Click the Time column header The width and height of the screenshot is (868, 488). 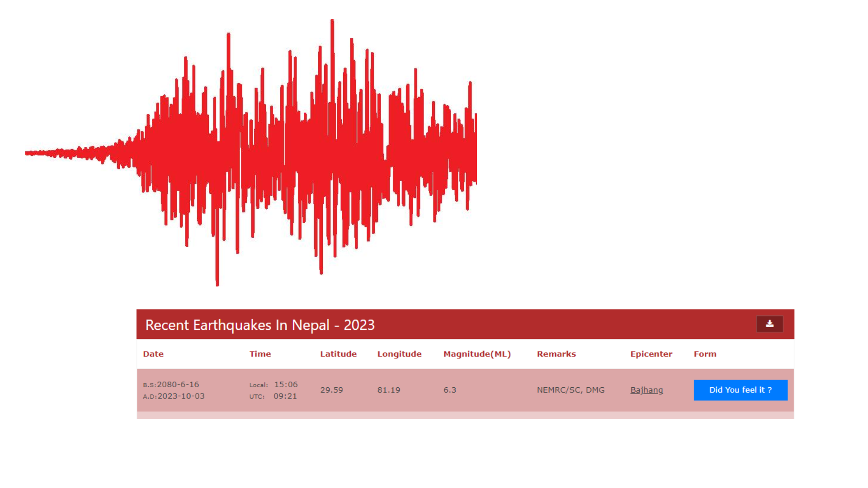coord(260,354)
